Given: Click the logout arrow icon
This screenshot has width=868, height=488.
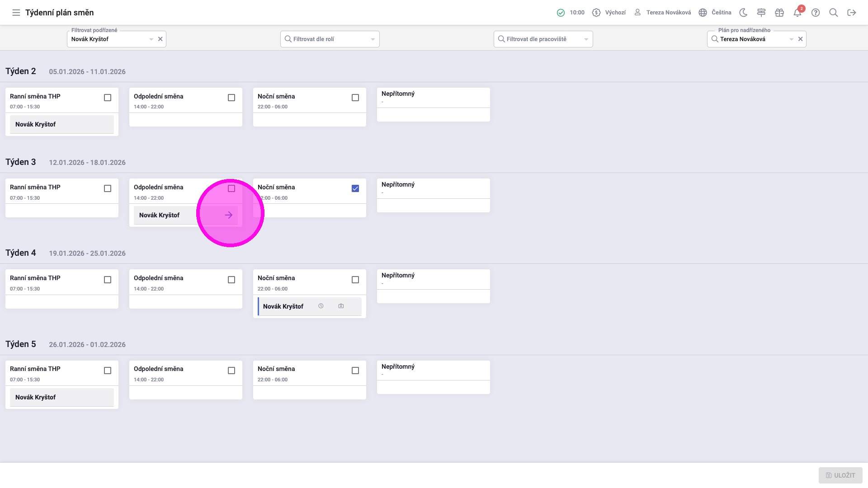Looking at the screenshot, I should (852, 13).
